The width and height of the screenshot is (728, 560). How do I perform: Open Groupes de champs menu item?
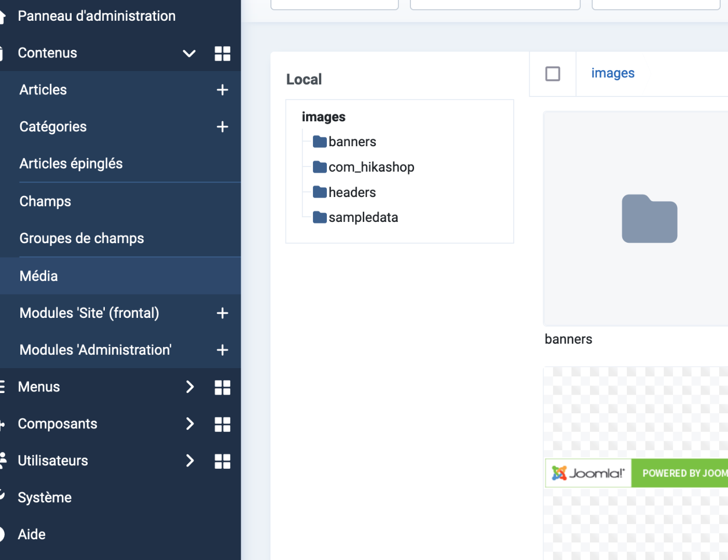(81, 239)
